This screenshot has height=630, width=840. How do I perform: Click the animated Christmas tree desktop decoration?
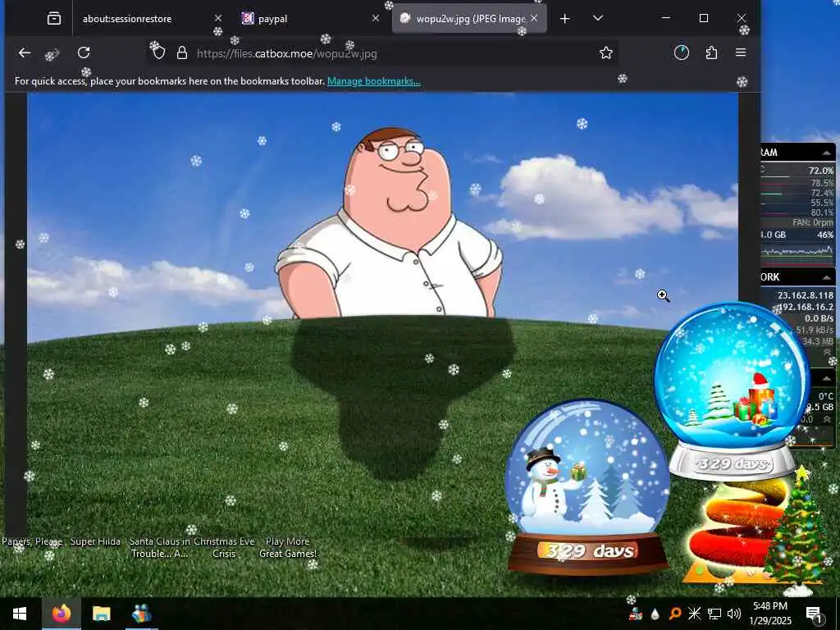pyautogui.click(x=798, y=531)
